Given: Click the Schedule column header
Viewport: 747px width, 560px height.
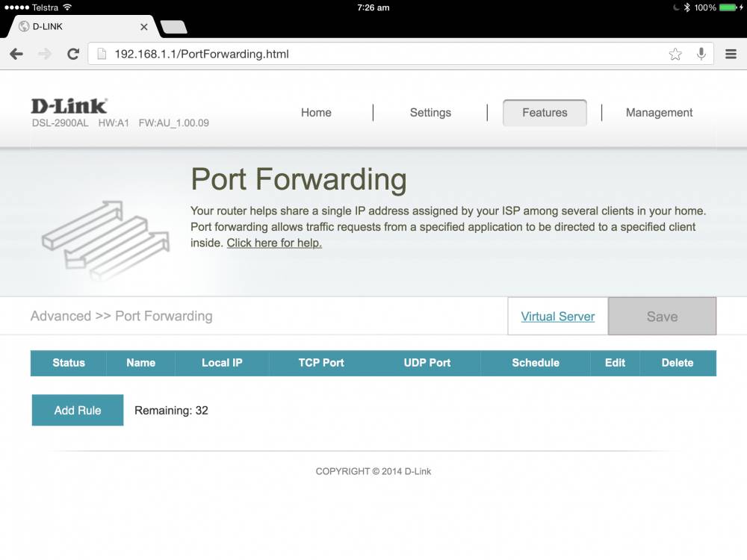Looking at the screenshot, I should [x=536, y=363].
